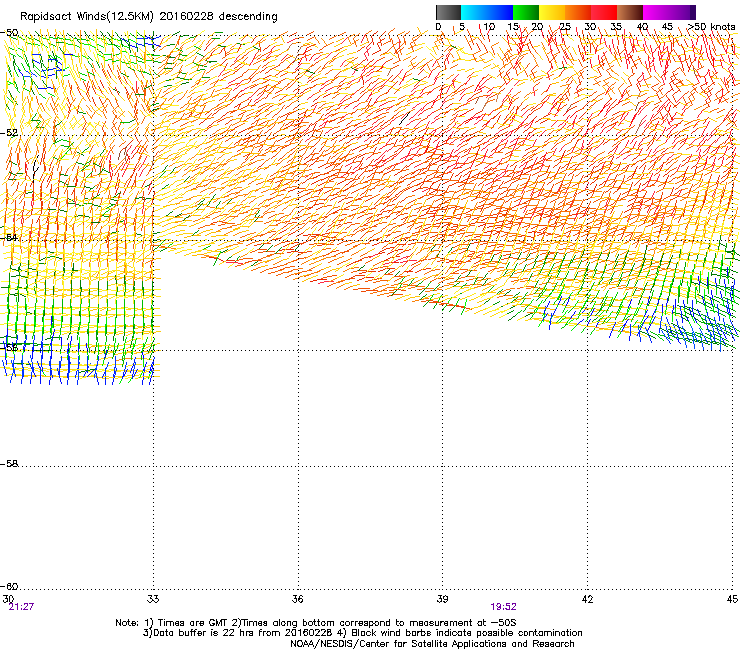Click the '-58' latitude label
Viewport: 740px width, 650px height.
[x=9, y=464]
